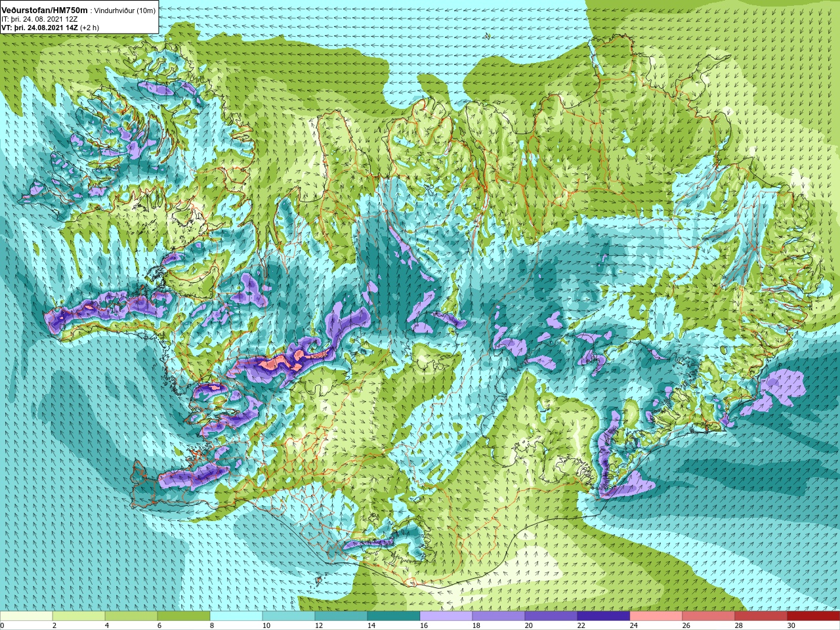Click the legend scale label 10
This screenshot has height=630, width=840.
[266, 625]
